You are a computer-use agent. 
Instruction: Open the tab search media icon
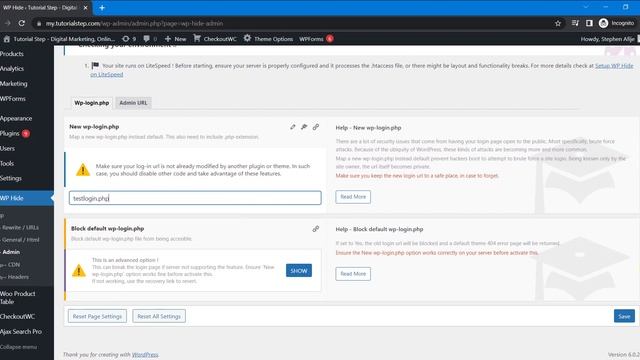[x=575, y=23]
